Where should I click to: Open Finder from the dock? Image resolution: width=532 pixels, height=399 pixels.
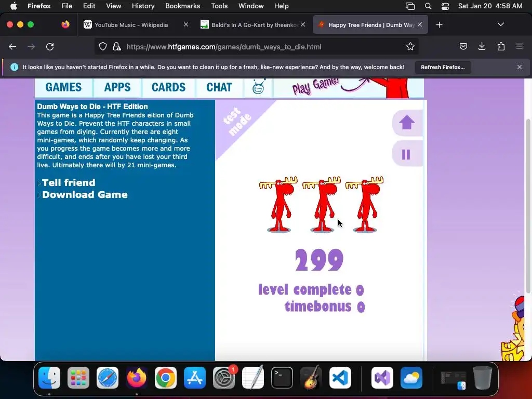pyautogui.click(x=49, y=378)
